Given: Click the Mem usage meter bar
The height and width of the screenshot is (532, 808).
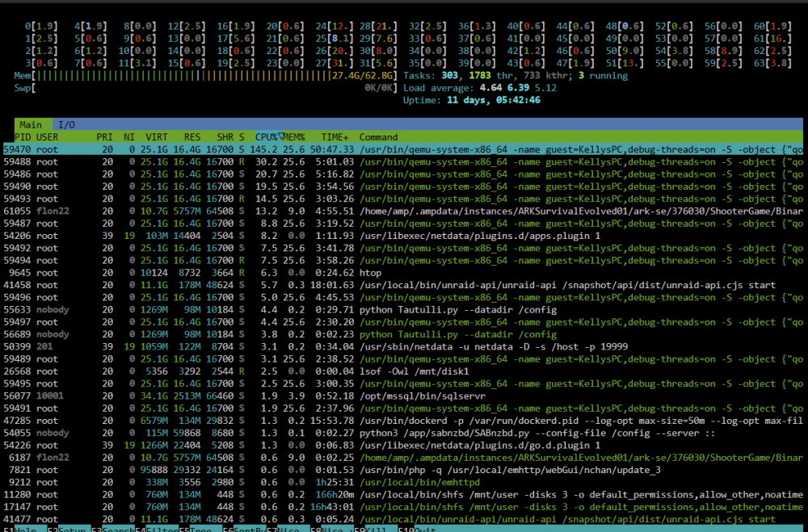Looking at the screenshot, I should click(206, 76).
